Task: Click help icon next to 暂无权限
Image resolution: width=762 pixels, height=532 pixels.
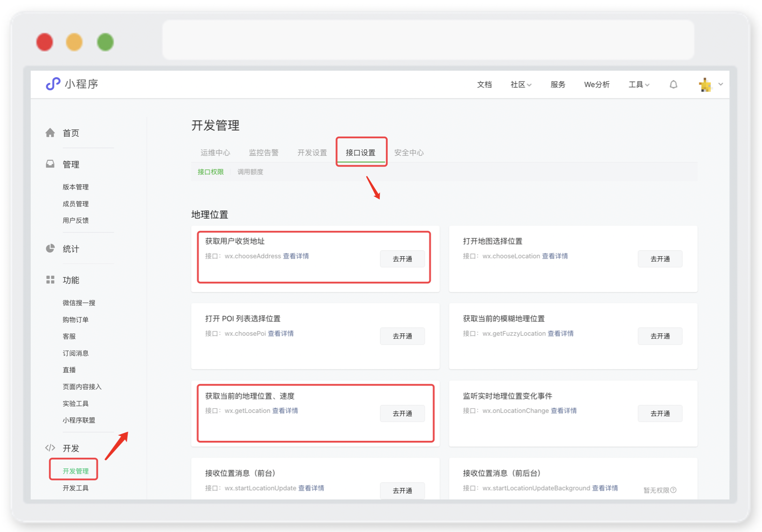Action: (674, 490)
